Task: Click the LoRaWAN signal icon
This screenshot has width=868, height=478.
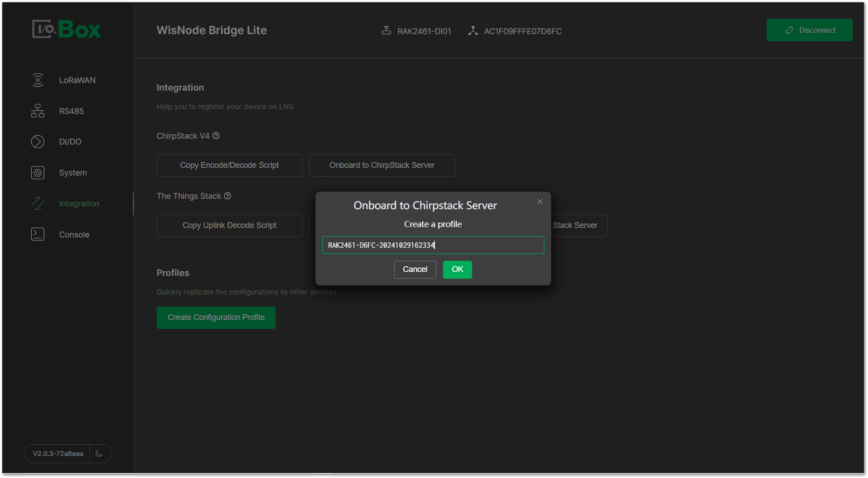Action: point(38,80)
